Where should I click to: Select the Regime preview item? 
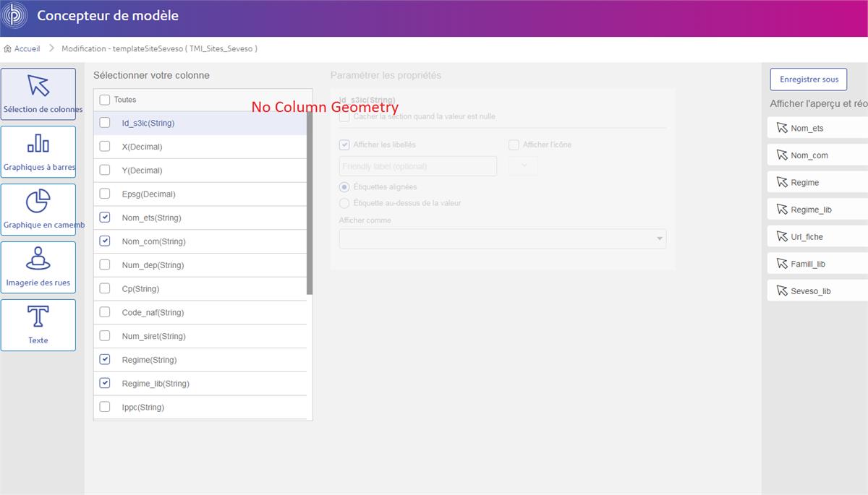tap(817, 182)
